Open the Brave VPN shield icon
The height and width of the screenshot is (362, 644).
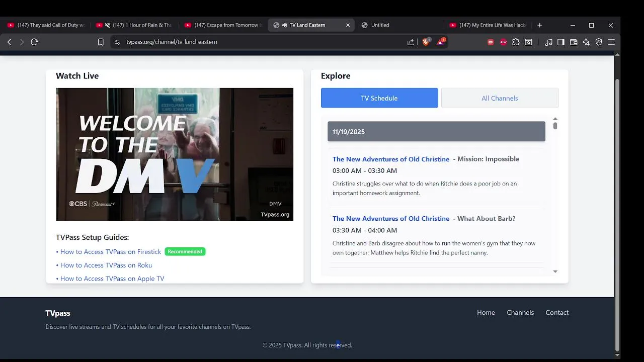pyautogui.click(x=599, y=42)
